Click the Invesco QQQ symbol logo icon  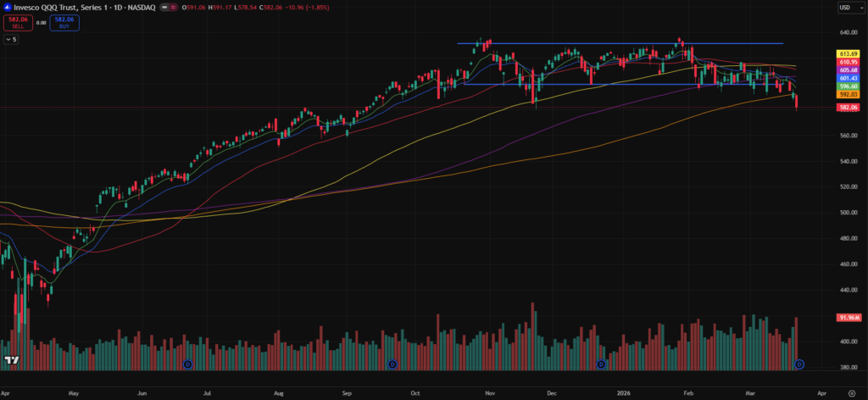(x=7, y=8)
